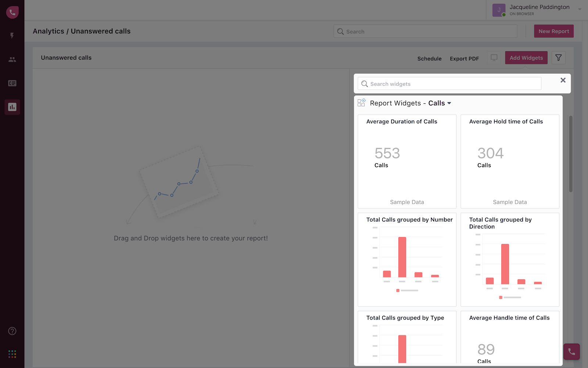The width and height of the screenshot is (588, 368).
Task: Click the Add Widgets button
Action: (526, 58)
